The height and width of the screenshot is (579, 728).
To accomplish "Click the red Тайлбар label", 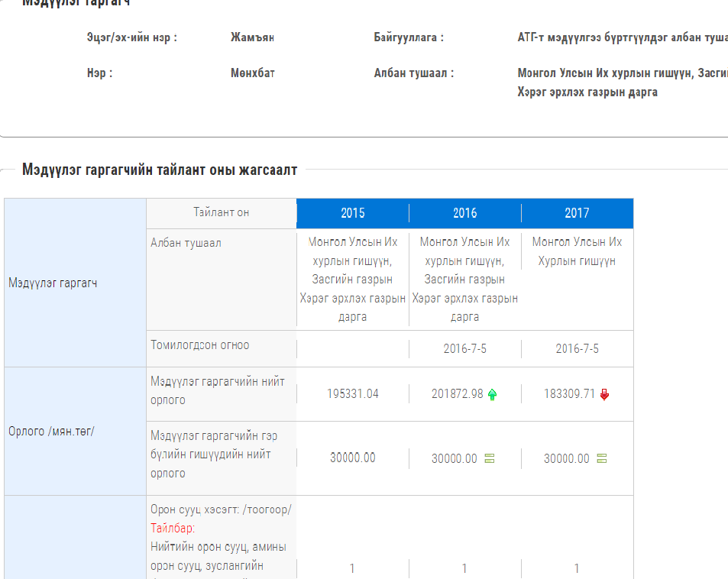I will click(x=173, y=529).
